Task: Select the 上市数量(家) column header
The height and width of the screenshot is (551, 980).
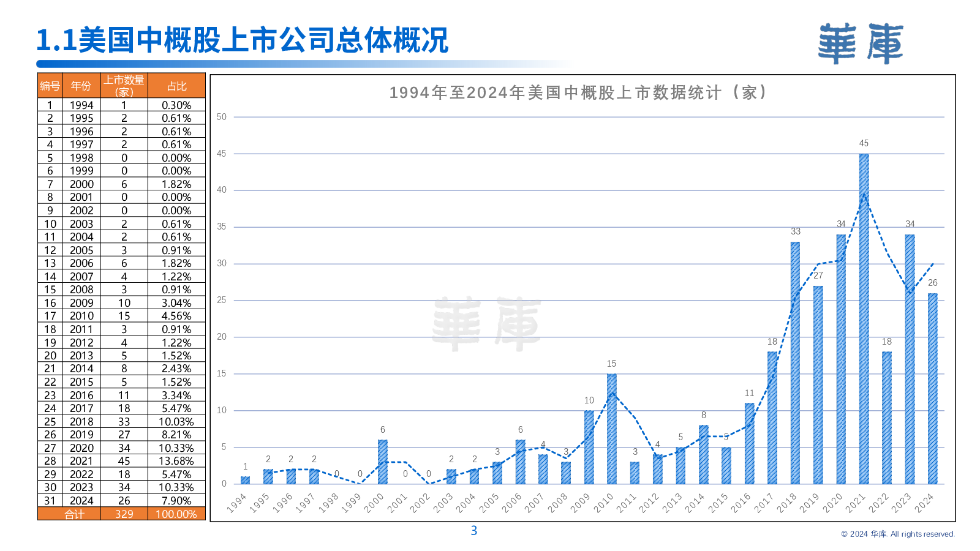Action: (124, 86)
